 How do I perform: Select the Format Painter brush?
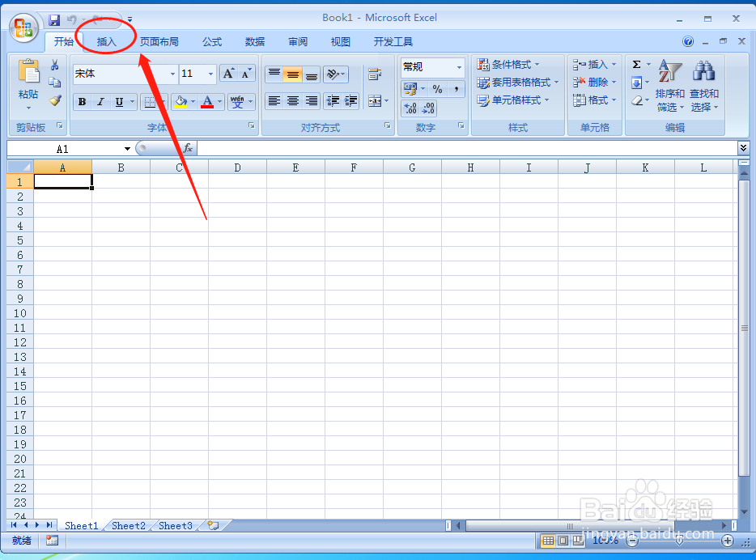[x=54, y=100]
